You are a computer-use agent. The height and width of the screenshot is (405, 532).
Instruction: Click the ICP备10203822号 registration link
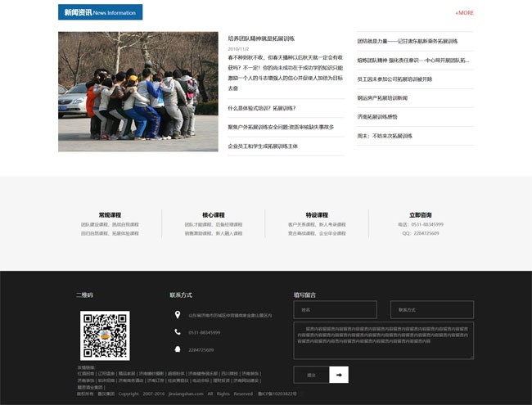(x=277, y=394)
